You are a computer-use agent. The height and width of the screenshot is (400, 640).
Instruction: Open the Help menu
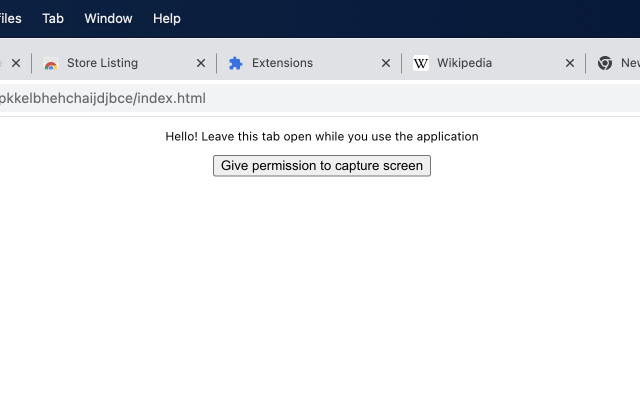coord(167,18)
